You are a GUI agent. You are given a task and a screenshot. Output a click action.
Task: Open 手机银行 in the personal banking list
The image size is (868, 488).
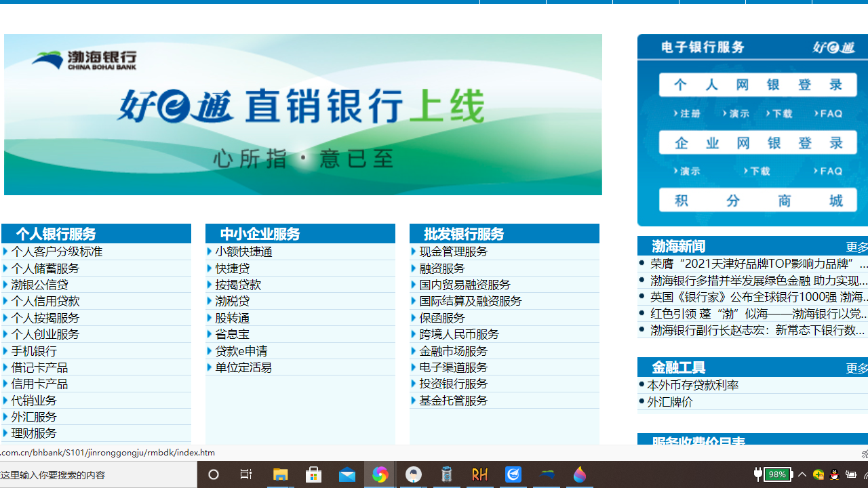[x=34, y=350]
